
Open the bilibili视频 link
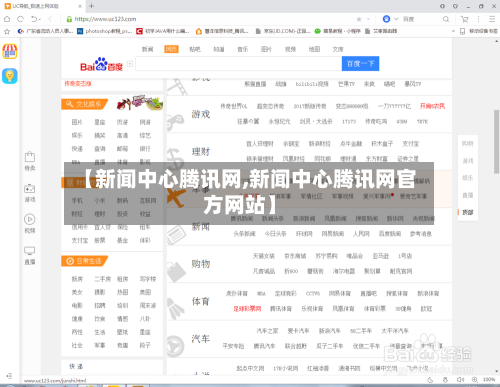point(312,84)
